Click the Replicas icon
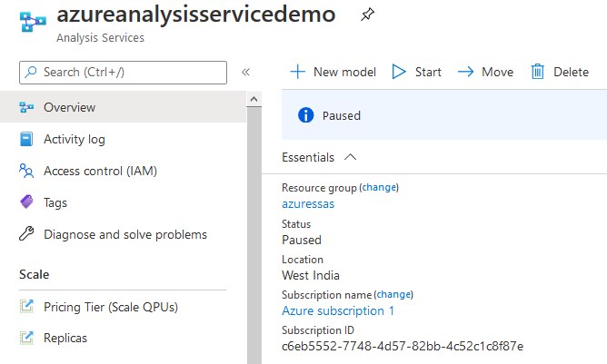Screen dimensions: 607x364 tap(26, 338)
